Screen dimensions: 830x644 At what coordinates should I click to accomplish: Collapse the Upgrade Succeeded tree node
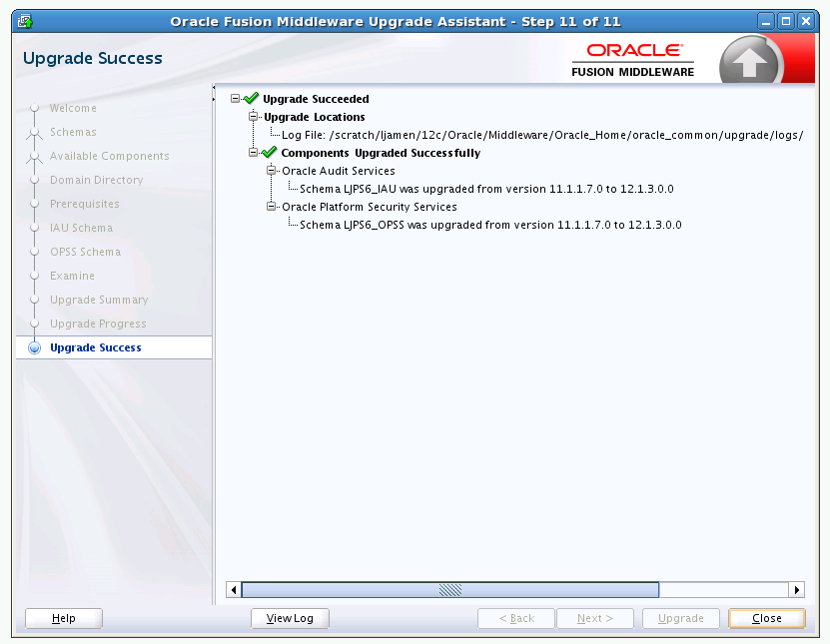click(x=235, y=99)
